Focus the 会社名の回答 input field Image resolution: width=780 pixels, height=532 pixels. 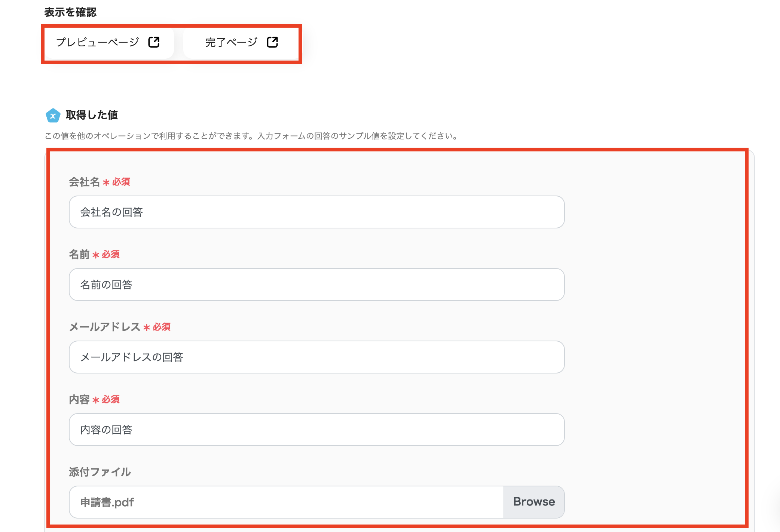(316, 212)
